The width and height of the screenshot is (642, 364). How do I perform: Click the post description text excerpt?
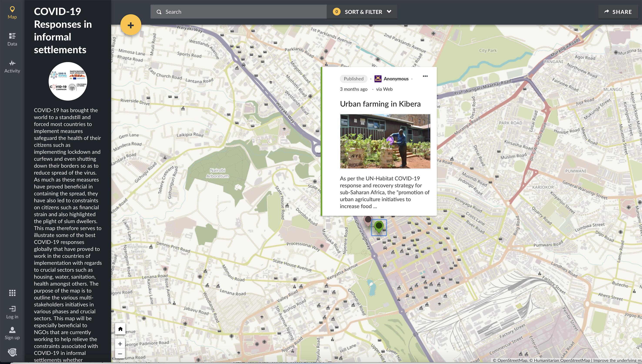pyautogui.click(x=385, y=192)
